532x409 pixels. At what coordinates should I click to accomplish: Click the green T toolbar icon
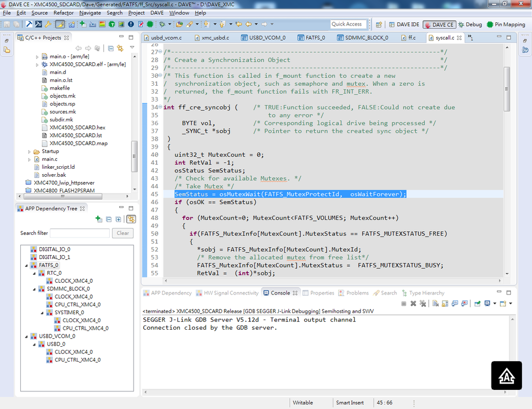pos(112,24)
